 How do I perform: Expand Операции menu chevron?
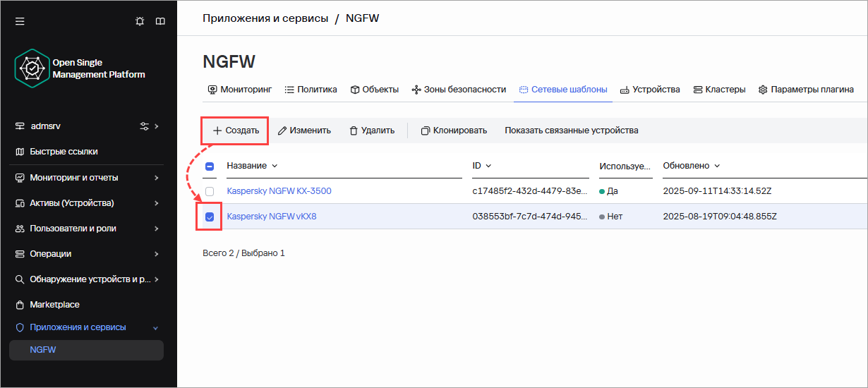point(157,254)
